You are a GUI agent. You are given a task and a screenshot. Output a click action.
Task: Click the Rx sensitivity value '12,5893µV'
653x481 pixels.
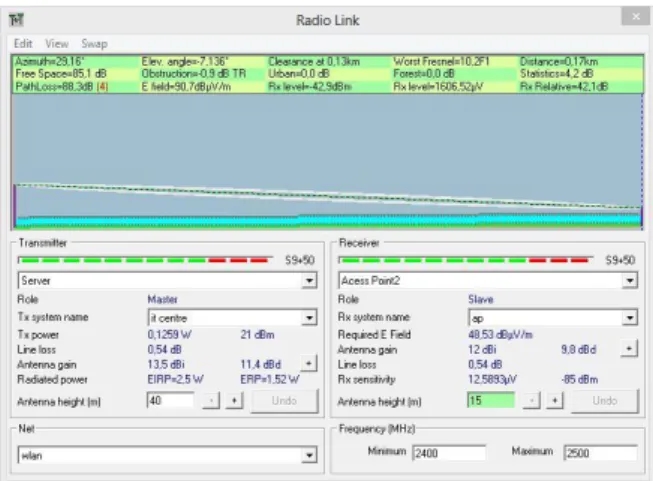click(492, 379)
